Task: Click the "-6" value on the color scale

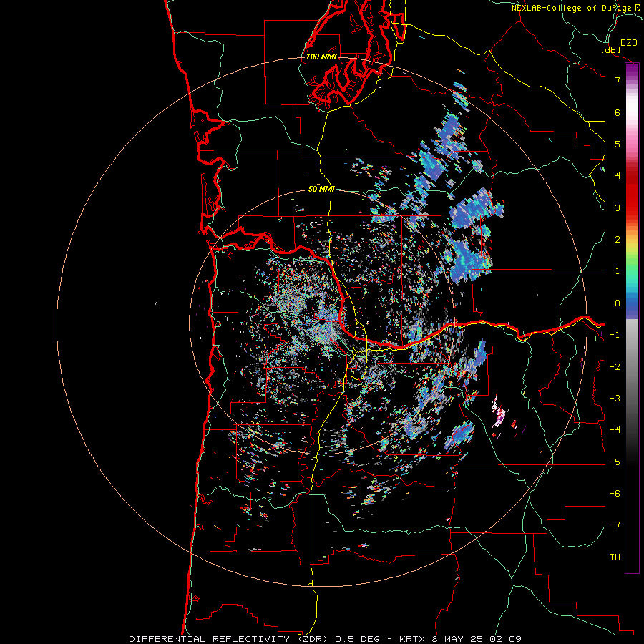Action: (615, 494)
